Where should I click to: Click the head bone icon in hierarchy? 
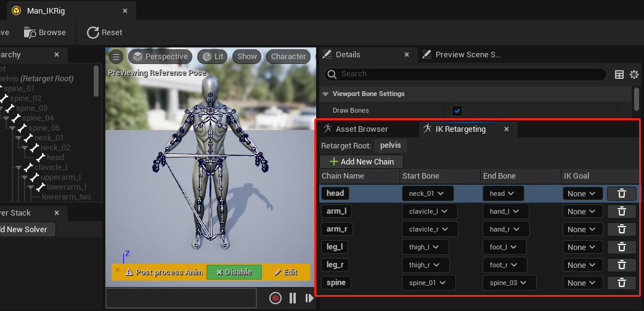coord(41,158)
